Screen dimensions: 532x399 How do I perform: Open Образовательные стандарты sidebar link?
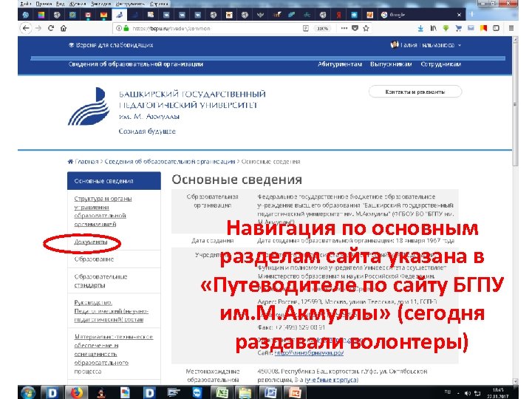click(100, 281)
